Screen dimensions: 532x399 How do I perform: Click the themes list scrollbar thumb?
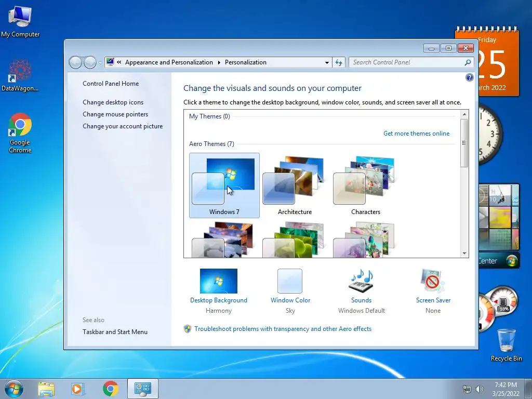coord(464,143)
